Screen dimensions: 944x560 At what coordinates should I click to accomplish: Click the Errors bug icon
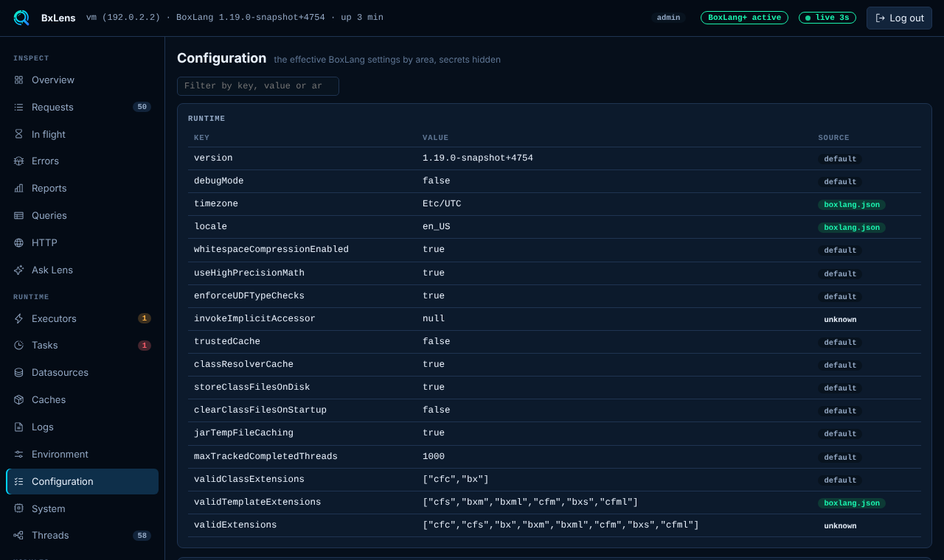(x=18, y=161)
